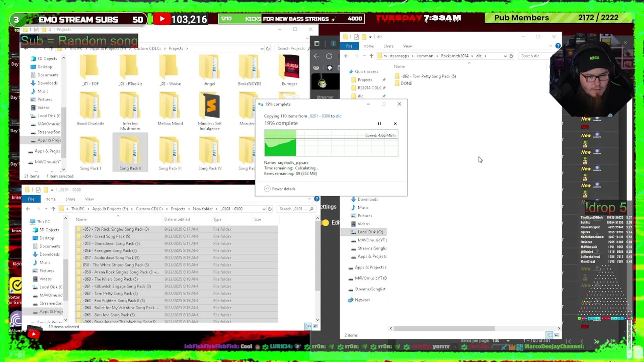This screenshot has height=362, width=644.
Task: Refresh the Projects window
Action: pos(268,48)
